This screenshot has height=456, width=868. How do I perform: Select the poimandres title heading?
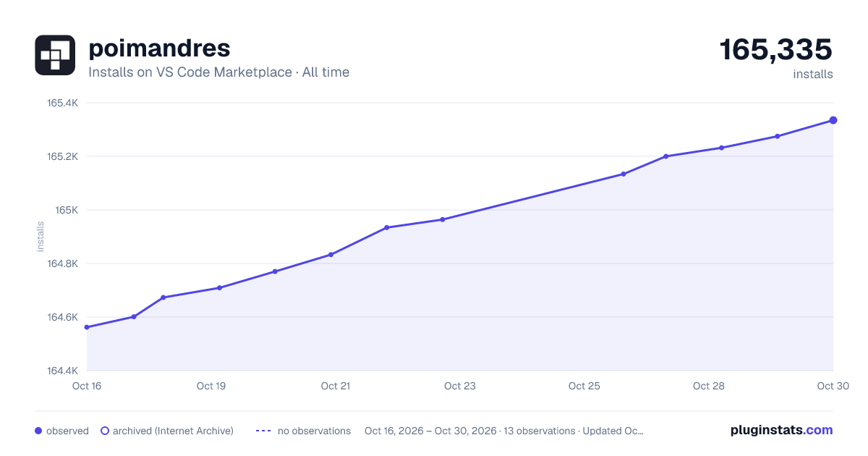point(159,48)
